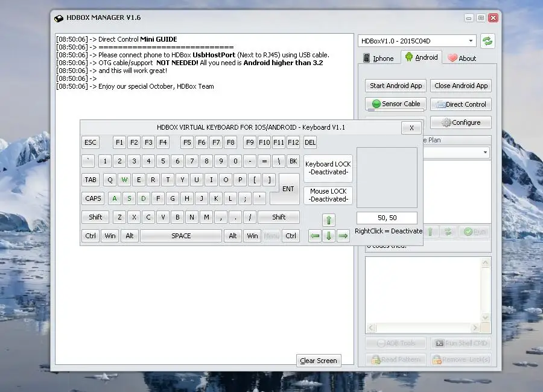Viewport: 543px width, 392px height.
Task: Click the Q key
Action: [110, 180]
